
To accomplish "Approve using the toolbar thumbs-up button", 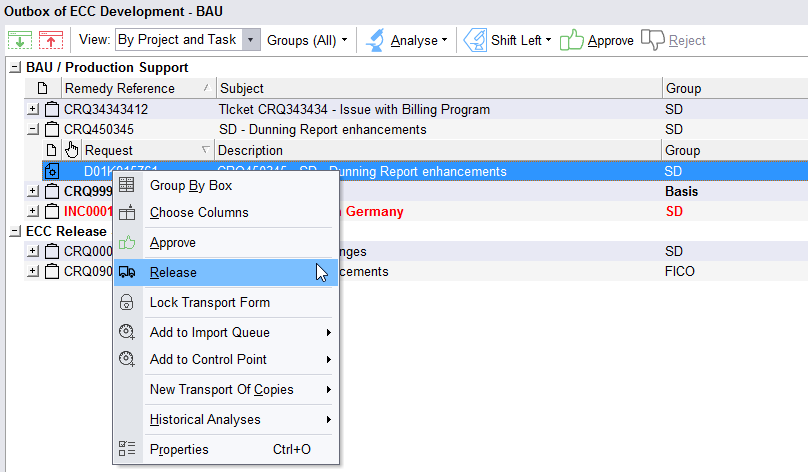I will coord(596,40).
